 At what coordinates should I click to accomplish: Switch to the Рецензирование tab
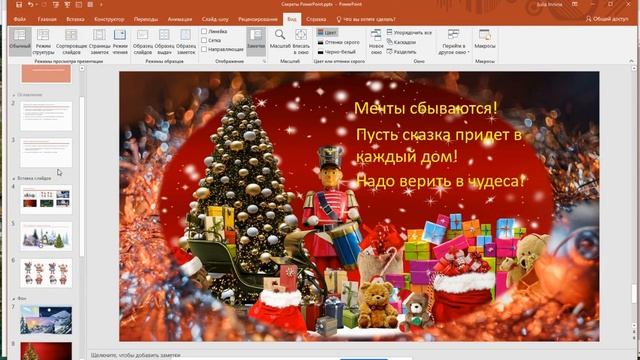[258, 19]
